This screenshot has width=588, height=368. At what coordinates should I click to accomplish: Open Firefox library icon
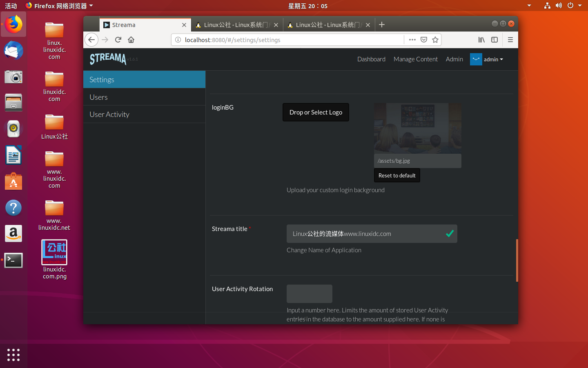tap(481, 40)
